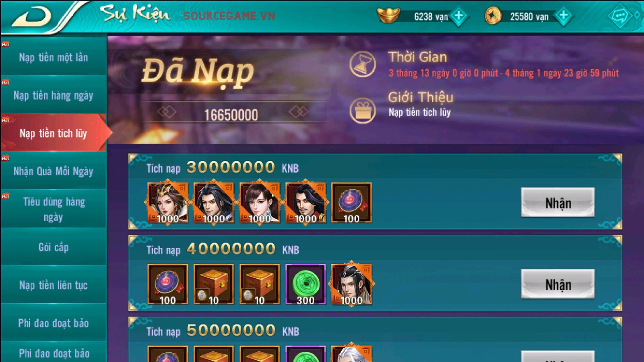
Task: Open Gói cấp tab
Action: click(54, 247)
